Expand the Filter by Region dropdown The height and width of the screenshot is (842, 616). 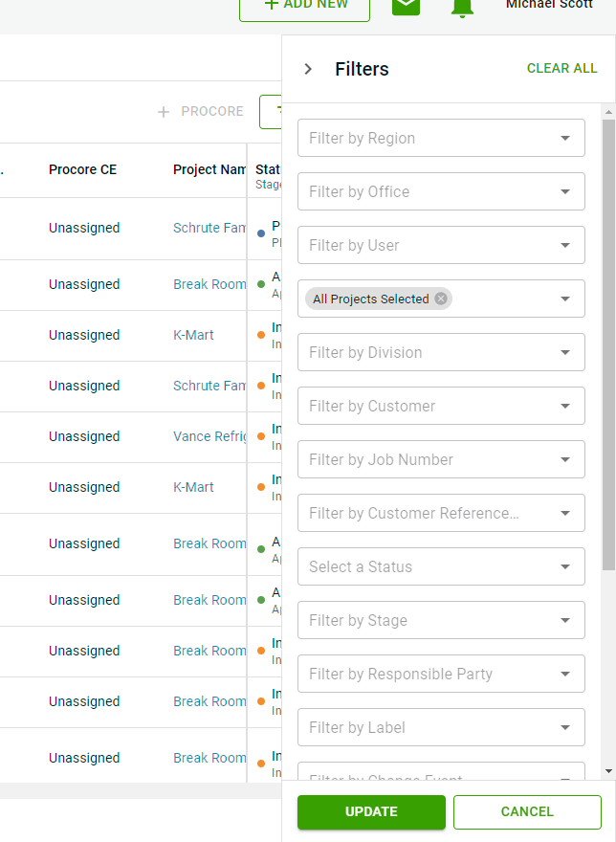pos(565,138)
